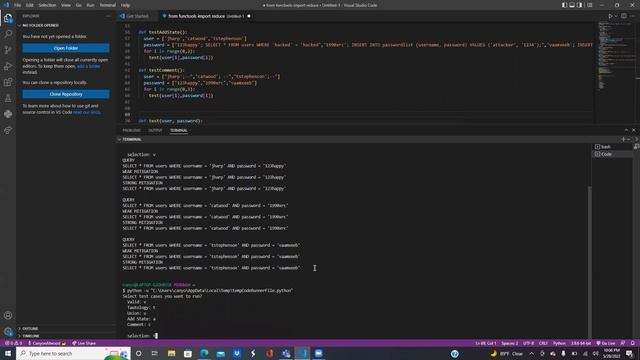Screen dimensions: 640x360
Task: Click Ln, Col indicator in status bar
Action: tap(486, 343)
